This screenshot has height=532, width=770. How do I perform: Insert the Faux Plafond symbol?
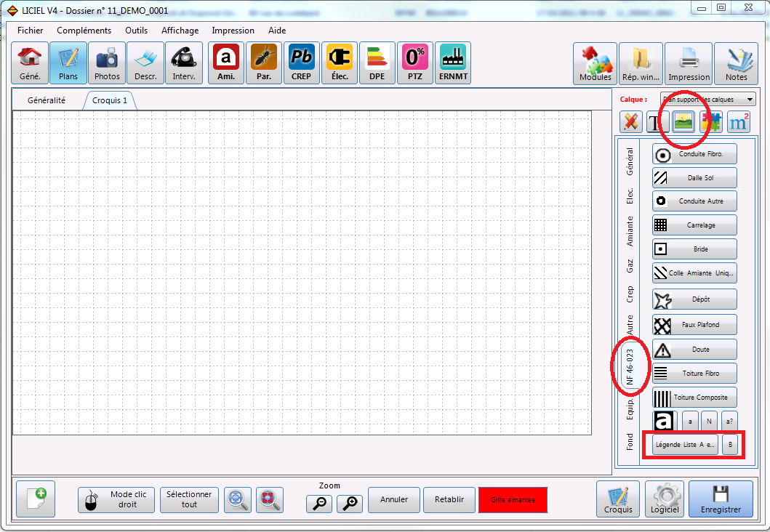694,325
